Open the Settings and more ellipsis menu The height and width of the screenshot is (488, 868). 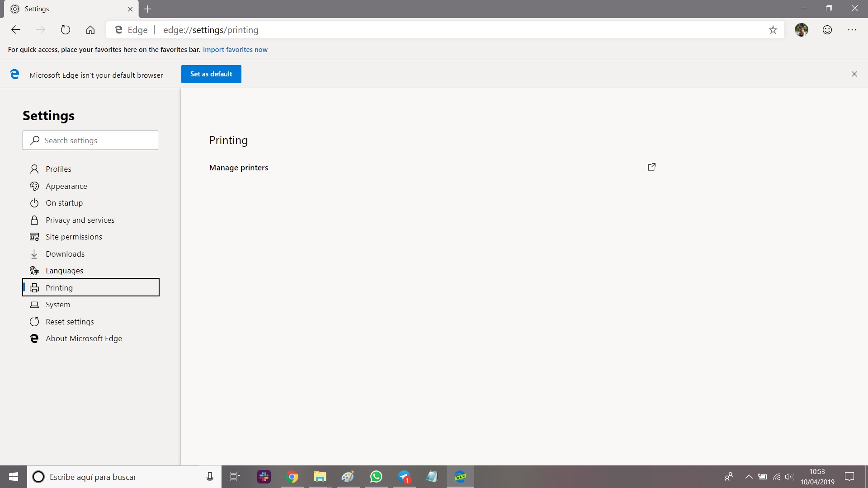coord(852,30)
